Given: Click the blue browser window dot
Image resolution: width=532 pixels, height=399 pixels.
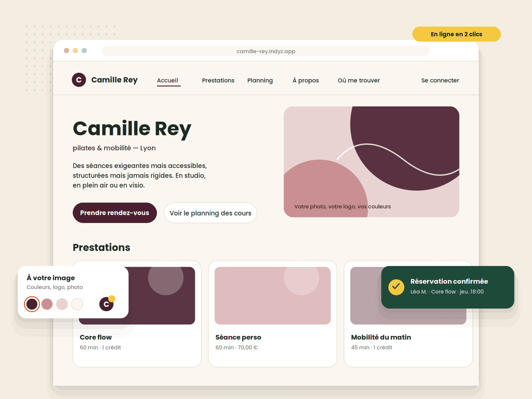Looking at the screenshot, I should click(84, 51).
